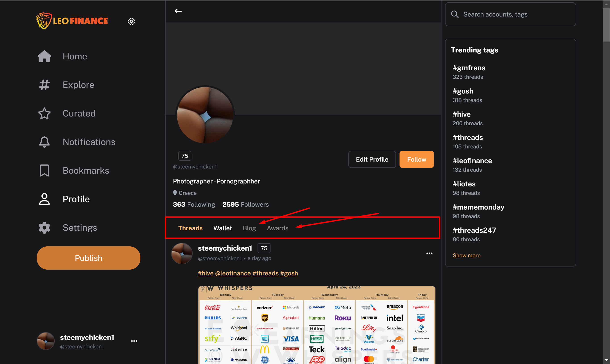Click the steemychicken1 username in sidebar footer
The height and width of the screenshot is (364, 610).
[87, 337]
